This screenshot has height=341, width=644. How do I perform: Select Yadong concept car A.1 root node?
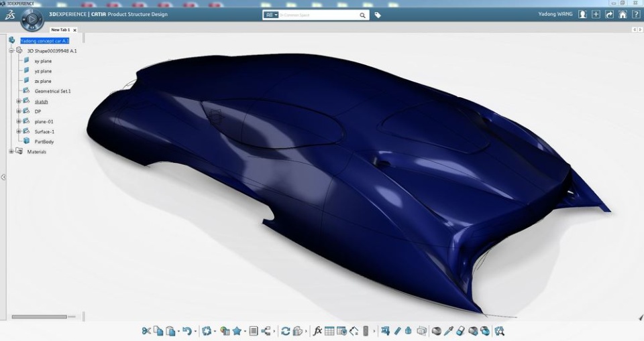(45, 41)
